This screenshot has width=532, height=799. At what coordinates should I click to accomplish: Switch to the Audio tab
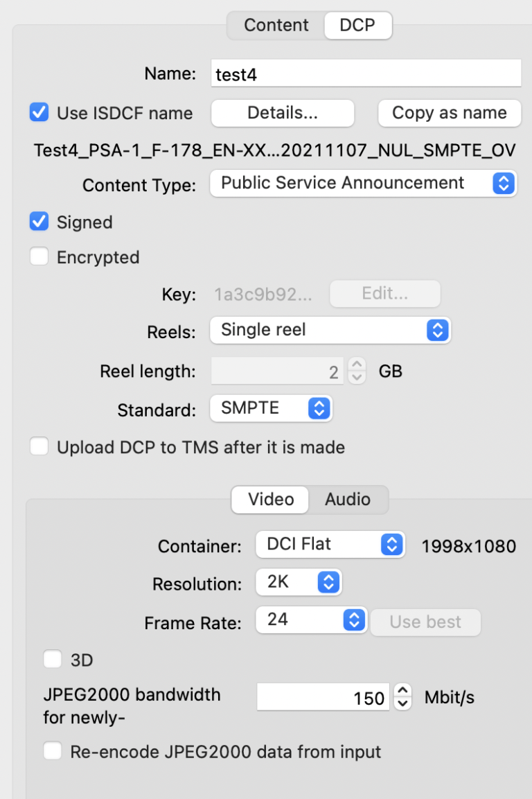pos(348,500)
